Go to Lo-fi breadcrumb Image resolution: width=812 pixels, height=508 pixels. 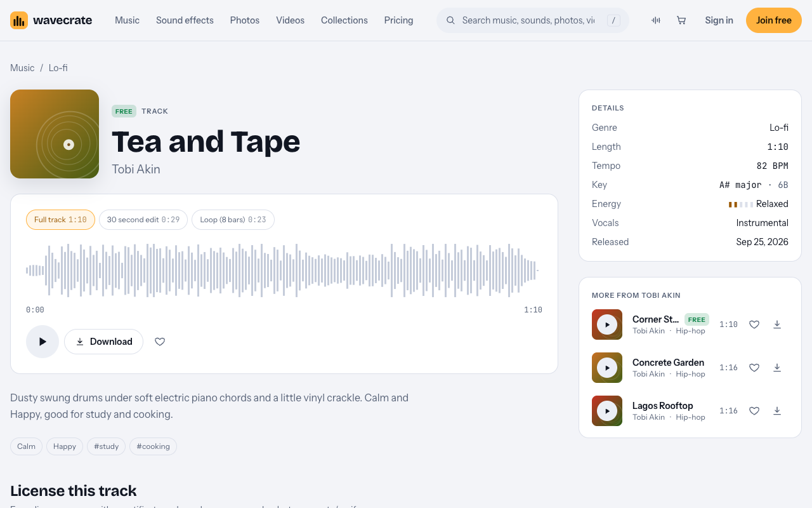point(58,68)
